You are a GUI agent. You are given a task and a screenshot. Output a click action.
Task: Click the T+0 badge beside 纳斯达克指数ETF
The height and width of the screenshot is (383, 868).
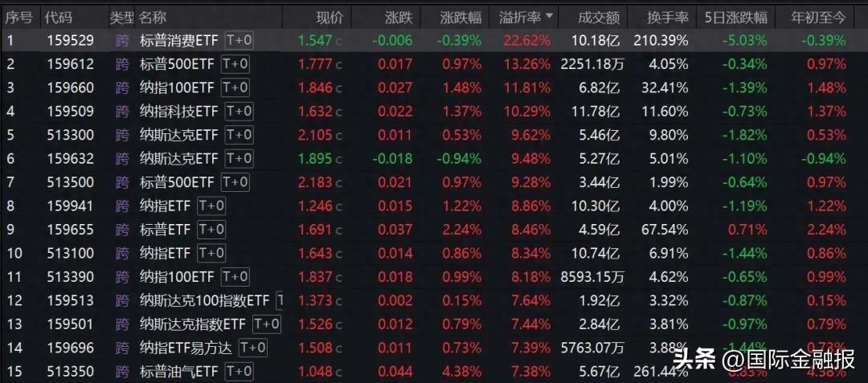(x=266, y=324)
